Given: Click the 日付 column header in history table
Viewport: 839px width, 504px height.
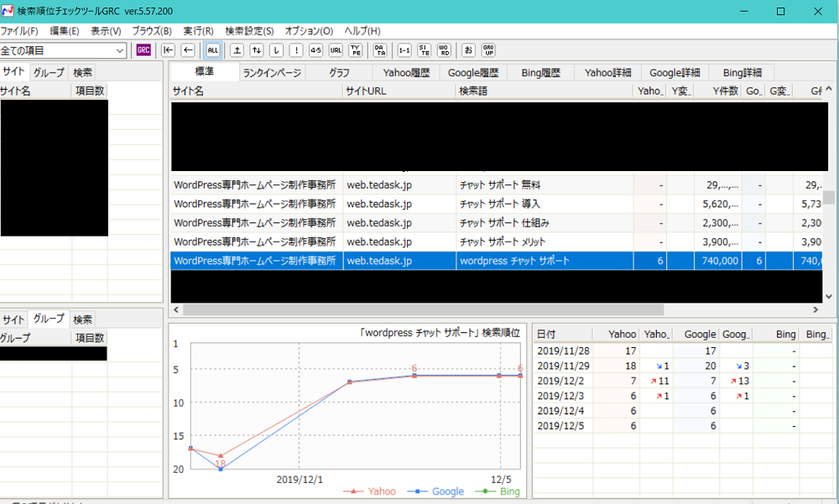Looking at the screenshot, I should pyautogui.click(x=562, y=335).
